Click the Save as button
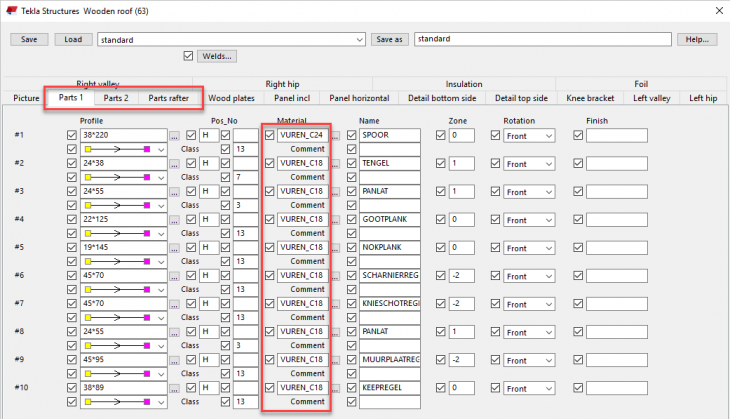The image size is (730, 419). [390, 40]
